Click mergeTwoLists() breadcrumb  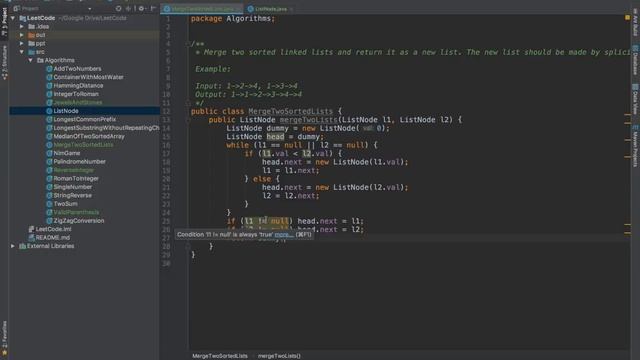tap(279, 356)
